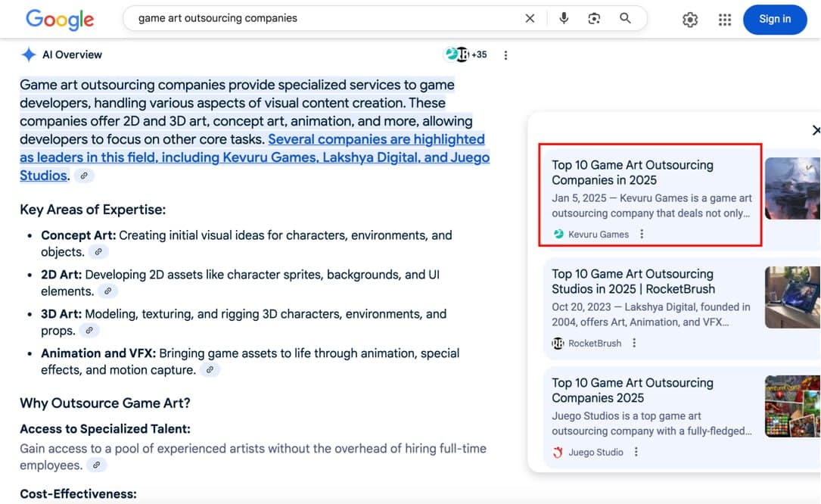Clear the search query with the X icon
The image size is (821, 504).
pyautogui.click(x=530, y=18)
